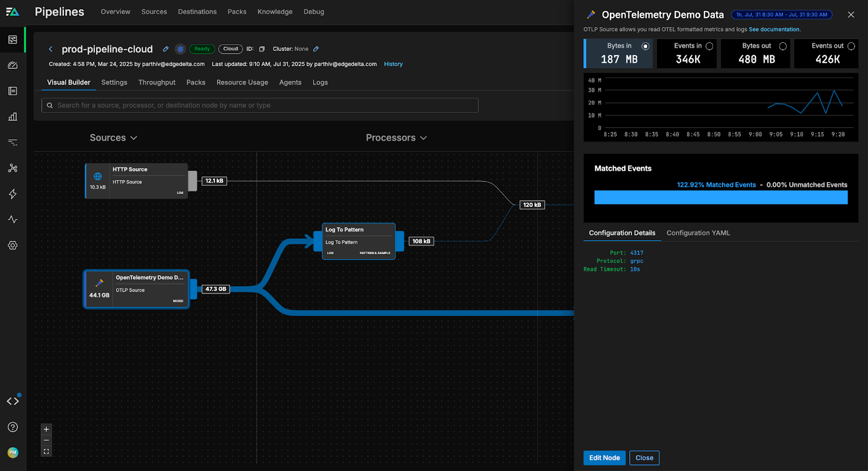The width and height of the screenshot is (868, 471).
Task: Select the Bytes in radio button
Action: [x=645, y=46]
